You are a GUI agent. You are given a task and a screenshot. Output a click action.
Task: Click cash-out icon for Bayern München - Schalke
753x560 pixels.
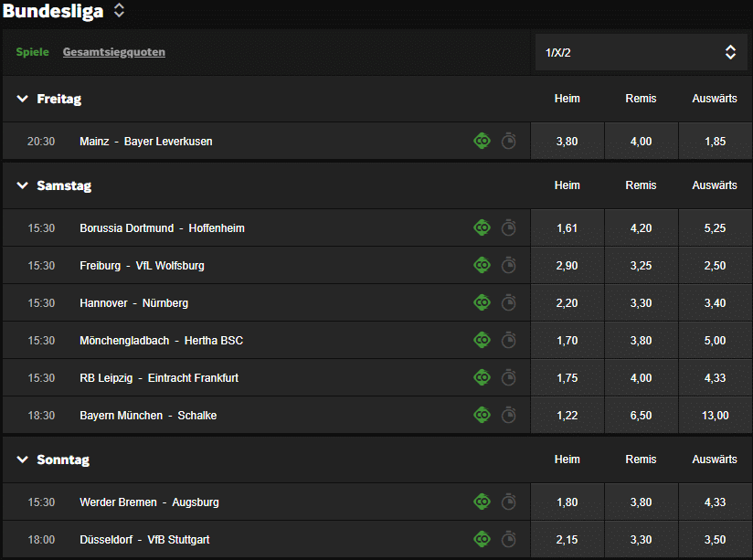482,415
